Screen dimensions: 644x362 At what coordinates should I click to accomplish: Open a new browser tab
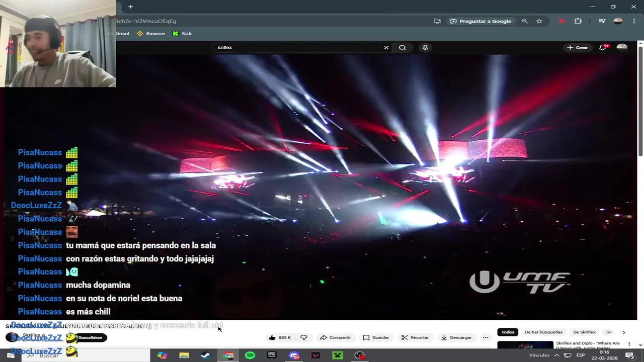coord(130,7)
